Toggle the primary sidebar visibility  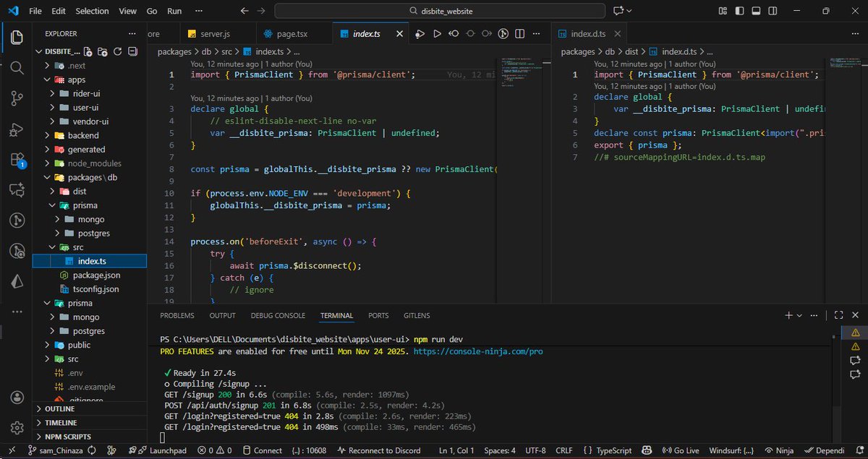tap(739, 11)
